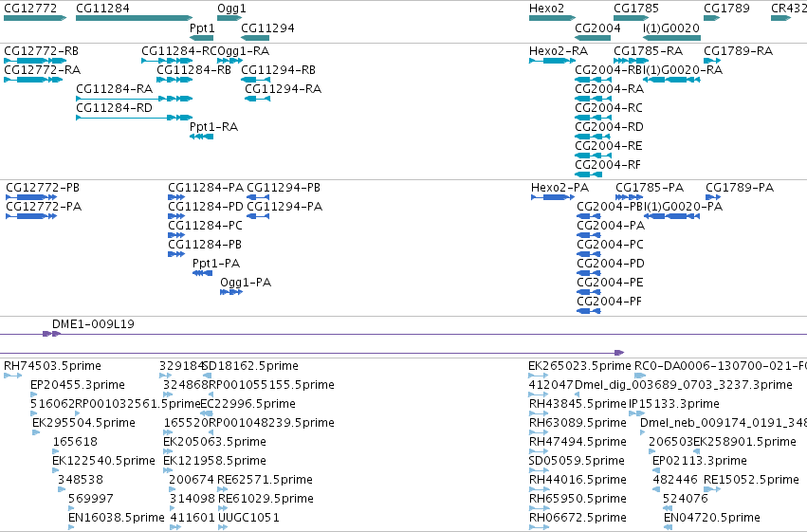Viewport: 807px width, 532px height.
Task: Click EST UUGC1051
Action: point(249,518)
